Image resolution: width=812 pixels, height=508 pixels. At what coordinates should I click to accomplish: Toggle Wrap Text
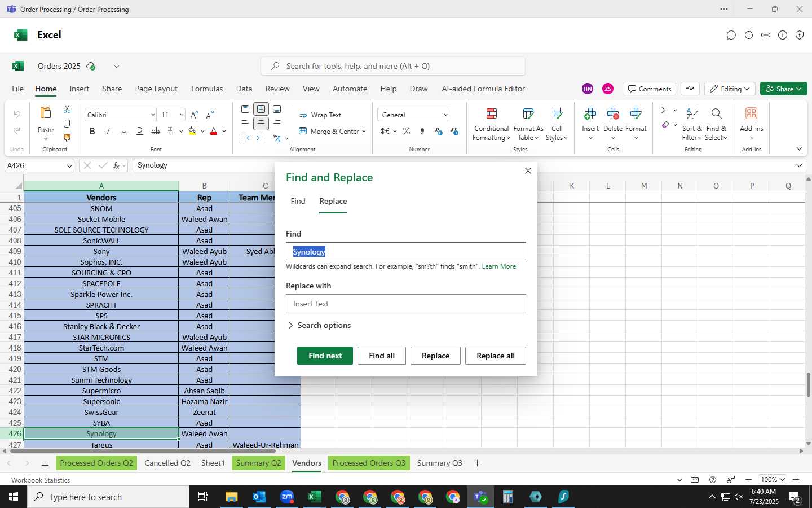tap(320, 115)
